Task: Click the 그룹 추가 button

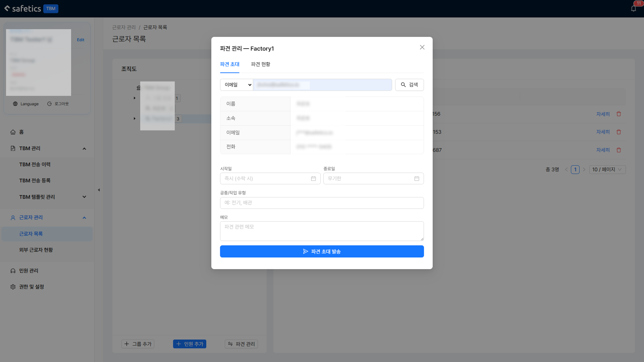Action: (x=138, y=344)
